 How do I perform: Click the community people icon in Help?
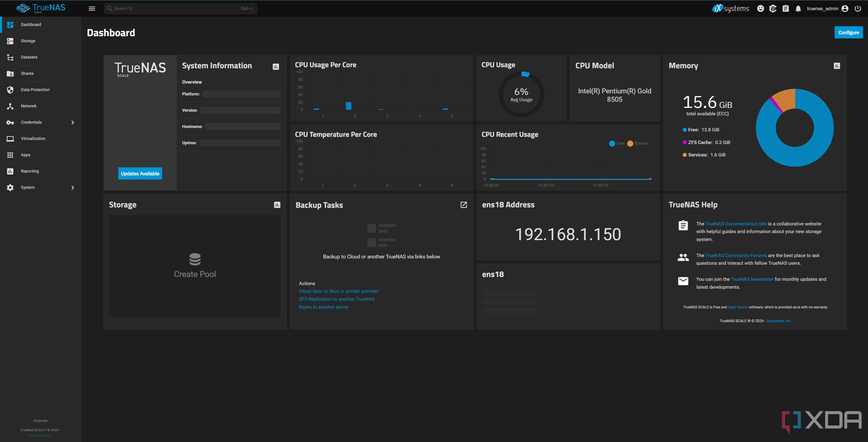click(x=683, y=257)
